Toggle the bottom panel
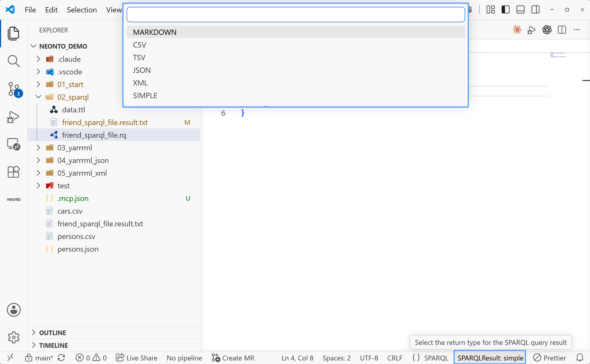The width and height of the screenshot is (590, 364). coord(520,10)
